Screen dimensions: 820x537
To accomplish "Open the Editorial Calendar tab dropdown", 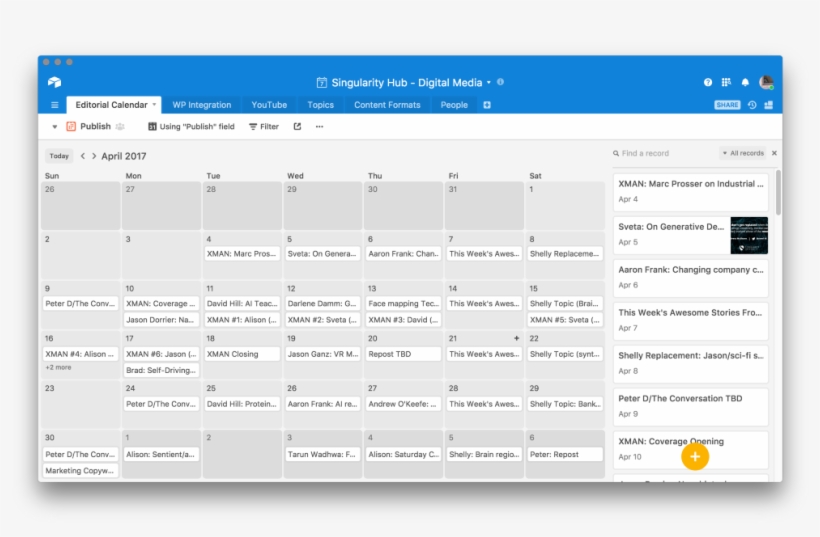I will [x=154, y=105].
